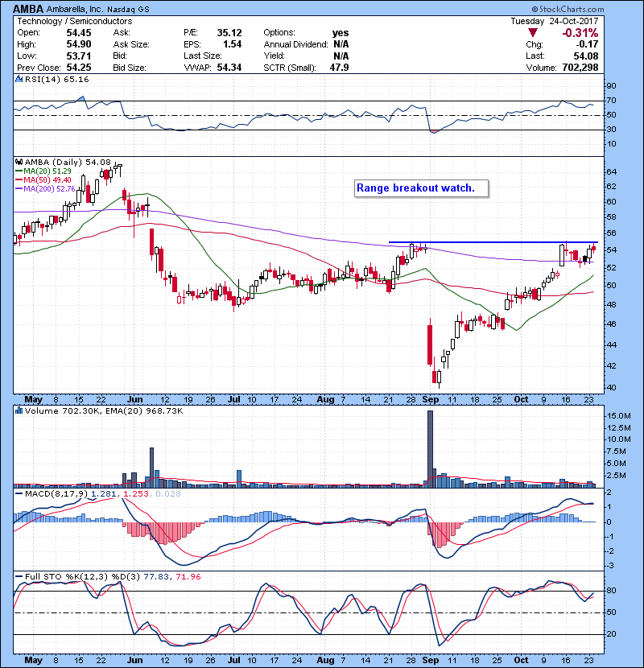The height and width of the screenshot is (668, 644).
Task: Click the MA(200) 52.76 legend text
Action: point(49,188)
